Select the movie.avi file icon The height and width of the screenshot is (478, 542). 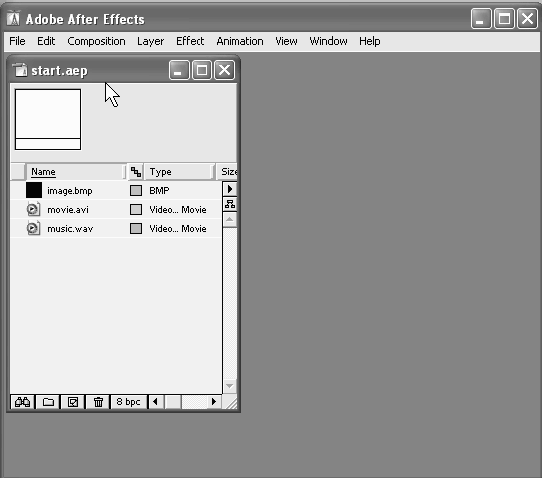point(33,209)
